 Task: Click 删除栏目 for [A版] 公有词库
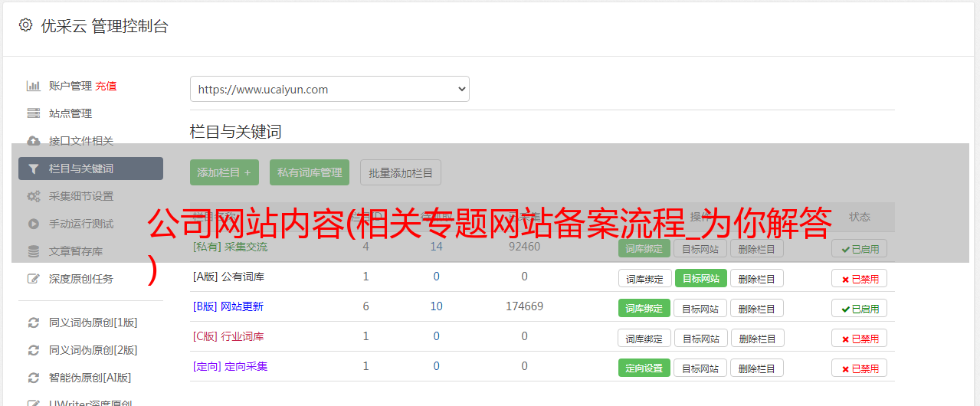(757, 278)
